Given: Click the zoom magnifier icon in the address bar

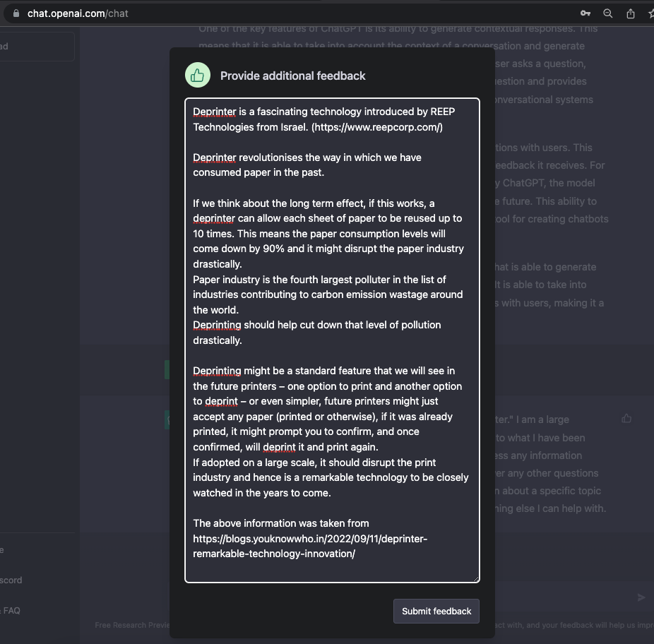Looking at the screenshot, I should [607, 13].
